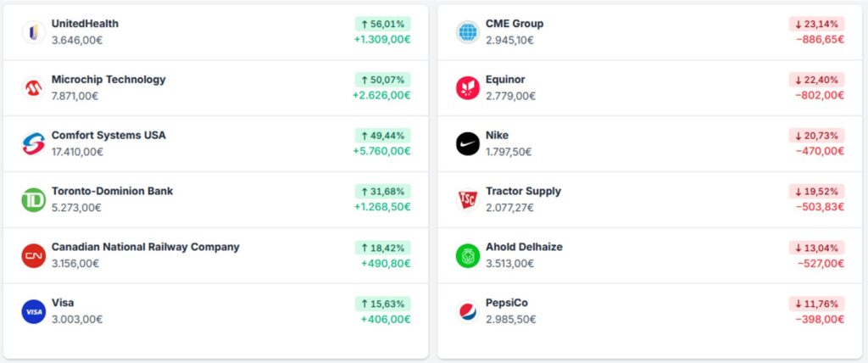Screen dimensions: 868x363
Task: Click the UnitedHealth logo icon
Action: (x=34, y=32)
